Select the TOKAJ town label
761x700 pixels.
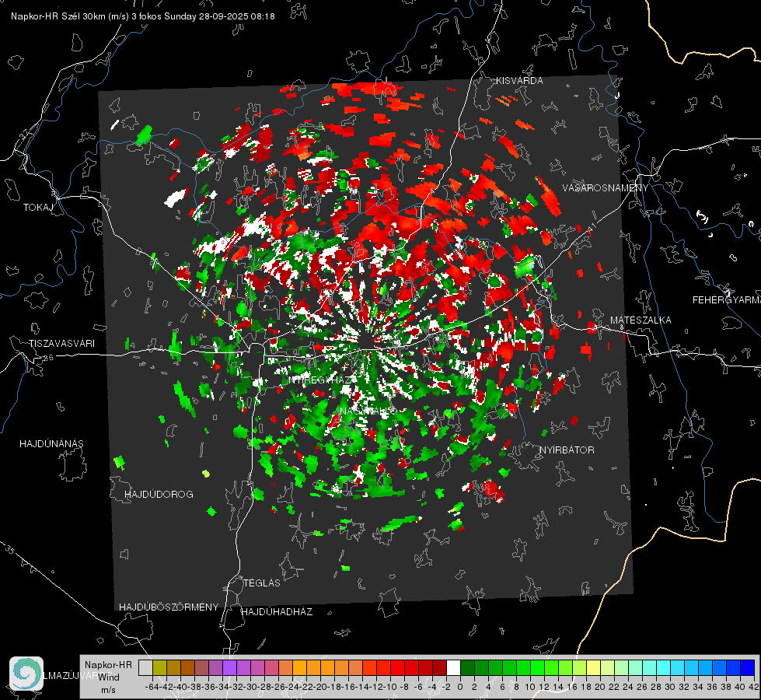point(37,208)
